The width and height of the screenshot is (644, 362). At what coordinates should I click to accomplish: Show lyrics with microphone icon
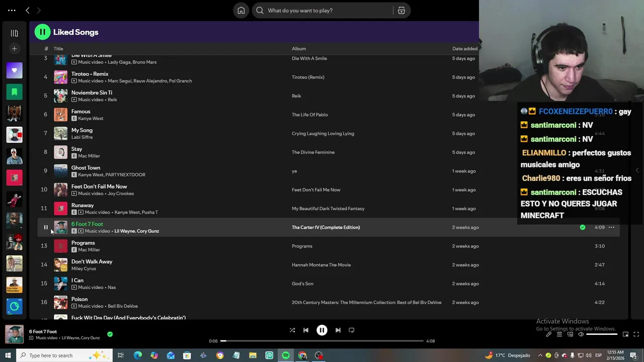point(549,334)
